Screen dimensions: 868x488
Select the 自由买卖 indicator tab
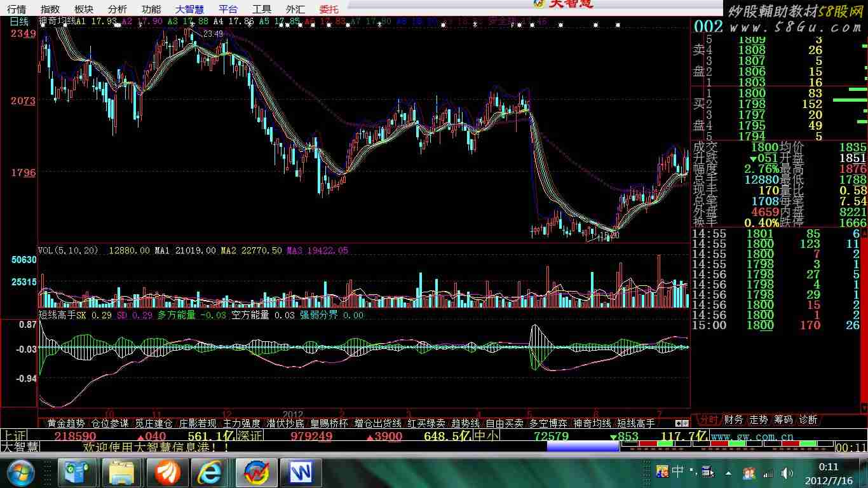coord(505,423)
